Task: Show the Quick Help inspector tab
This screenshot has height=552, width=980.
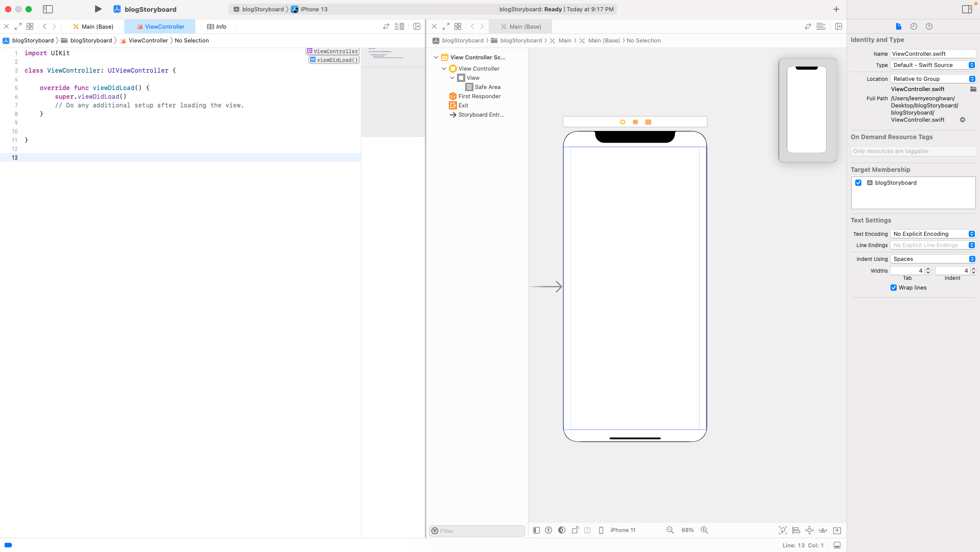Action: (929, 27)
